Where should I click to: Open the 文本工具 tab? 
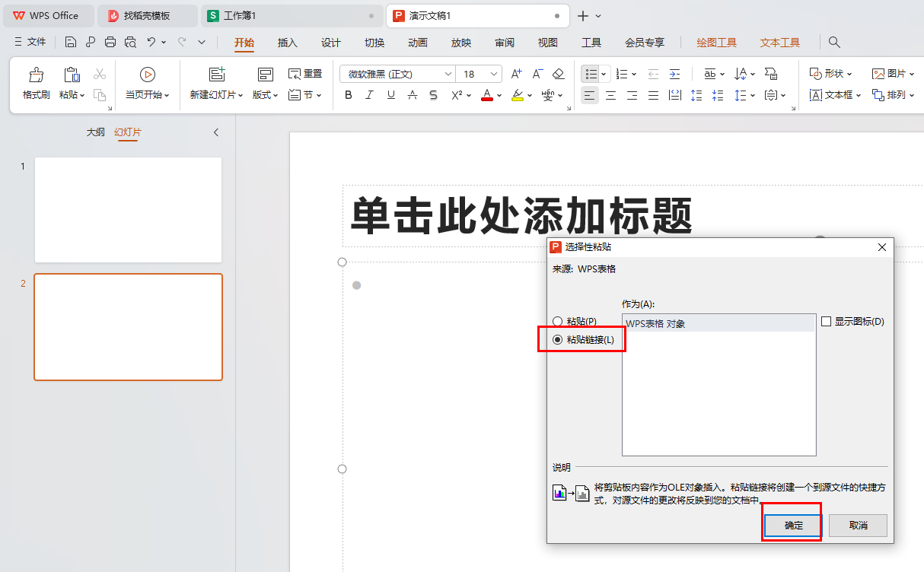click(780, 43)
